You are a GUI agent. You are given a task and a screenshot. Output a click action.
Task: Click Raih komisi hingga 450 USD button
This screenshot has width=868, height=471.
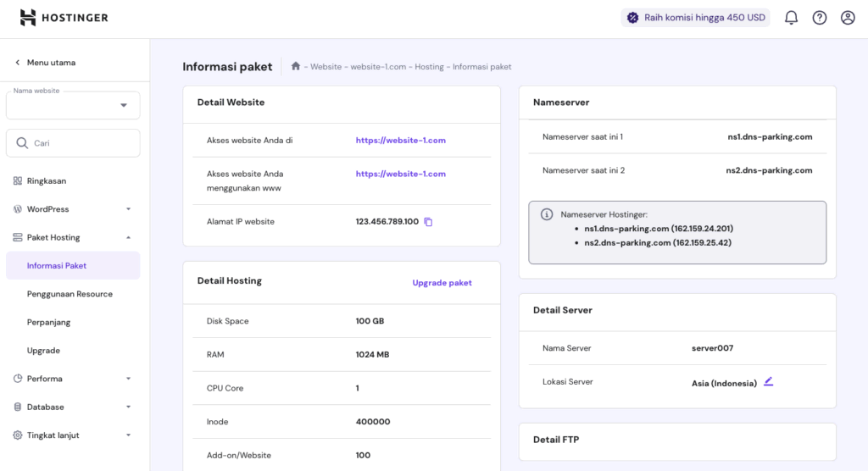[x=695, y=18]
